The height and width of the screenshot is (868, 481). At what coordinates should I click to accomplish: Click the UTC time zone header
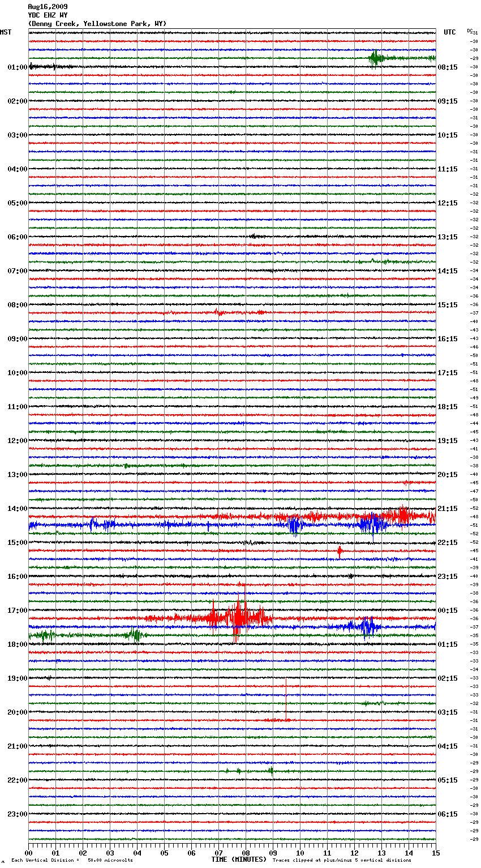point(449,32)
